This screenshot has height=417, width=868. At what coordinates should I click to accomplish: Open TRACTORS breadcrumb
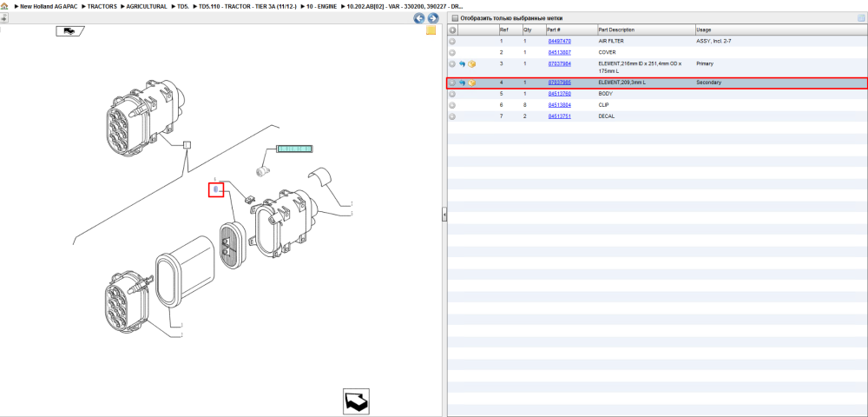(x=102, y=6)
